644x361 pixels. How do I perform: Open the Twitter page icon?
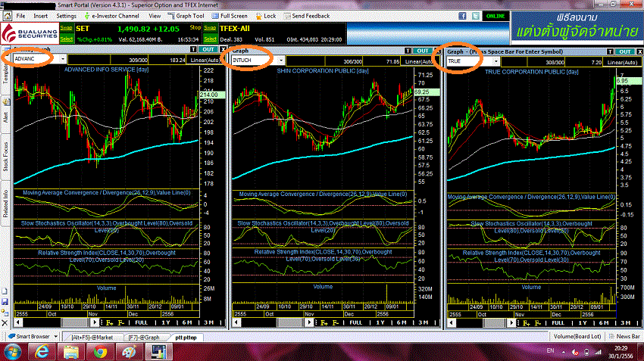[476, 16]
